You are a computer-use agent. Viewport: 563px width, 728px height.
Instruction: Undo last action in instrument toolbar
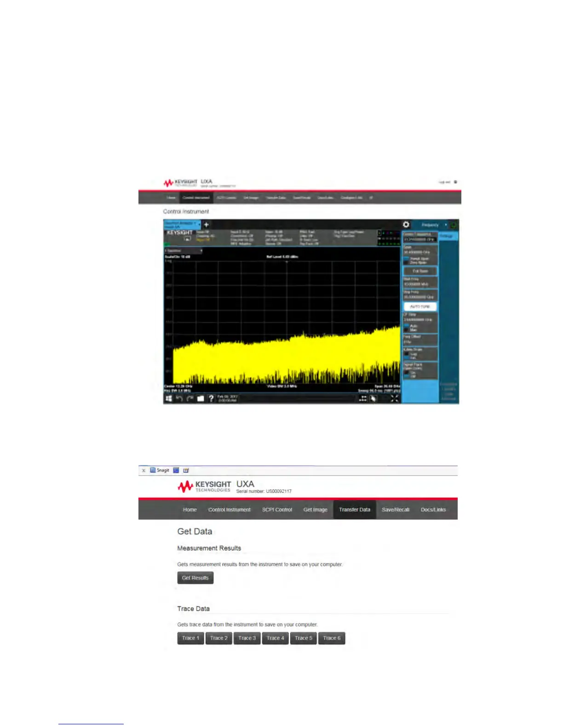point(179,398)
